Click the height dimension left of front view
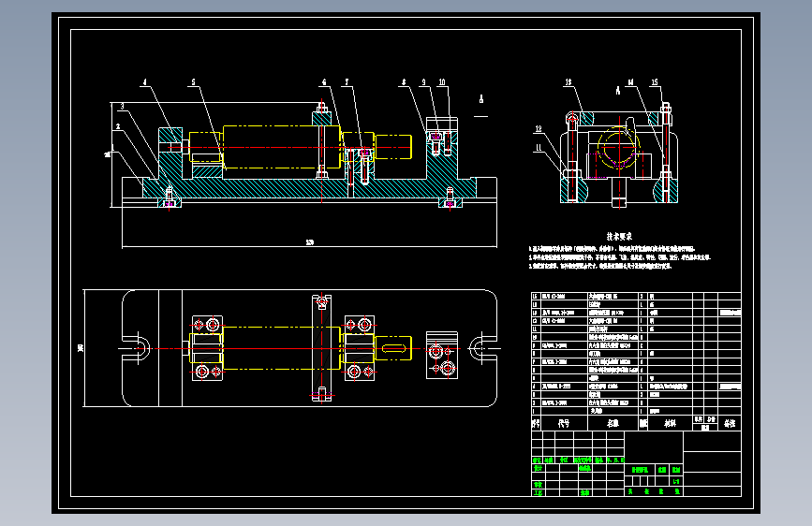The image size is (812, 526). (108, 153)
